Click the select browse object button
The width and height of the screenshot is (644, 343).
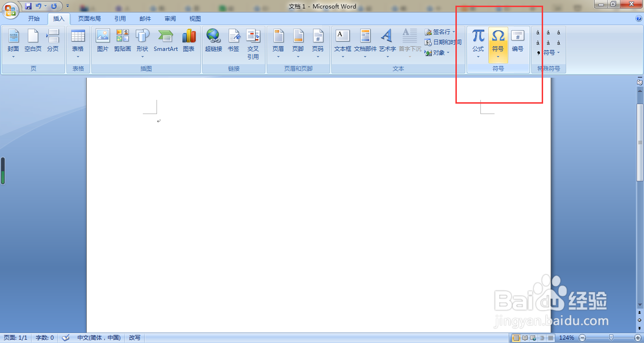click(640, 320)
